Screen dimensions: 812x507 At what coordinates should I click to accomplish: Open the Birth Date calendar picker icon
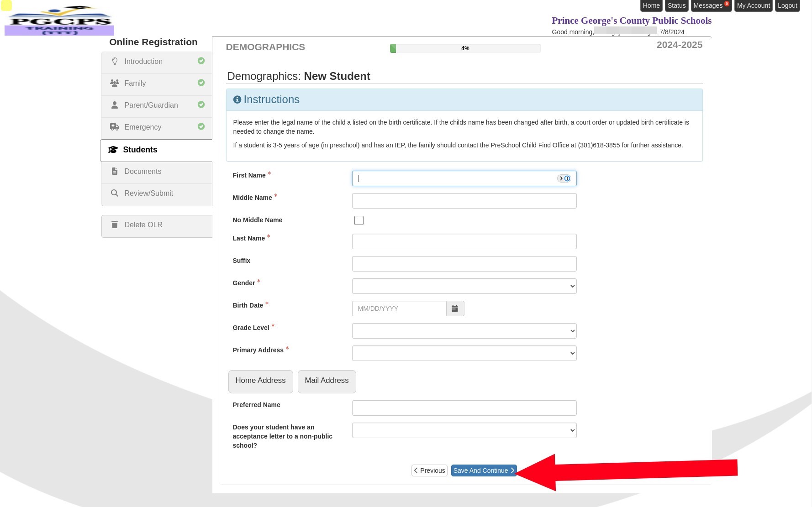[455, 308]
